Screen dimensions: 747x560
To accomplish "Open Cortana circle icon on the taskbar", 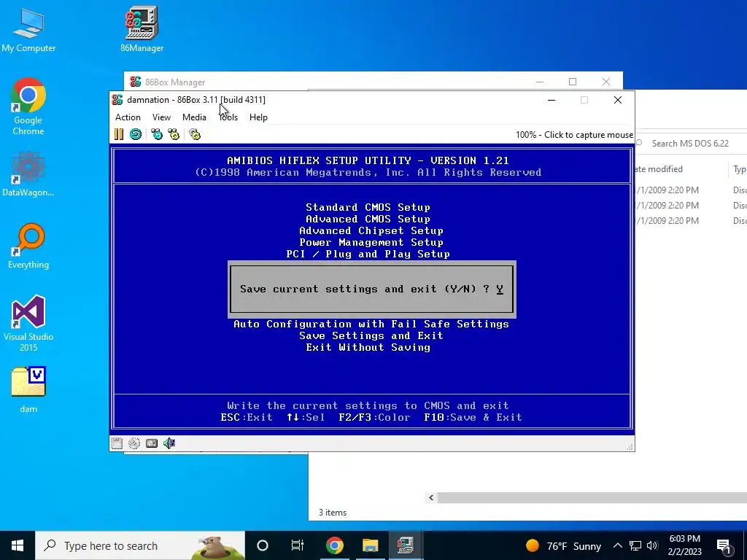I will tap(263, 545).
